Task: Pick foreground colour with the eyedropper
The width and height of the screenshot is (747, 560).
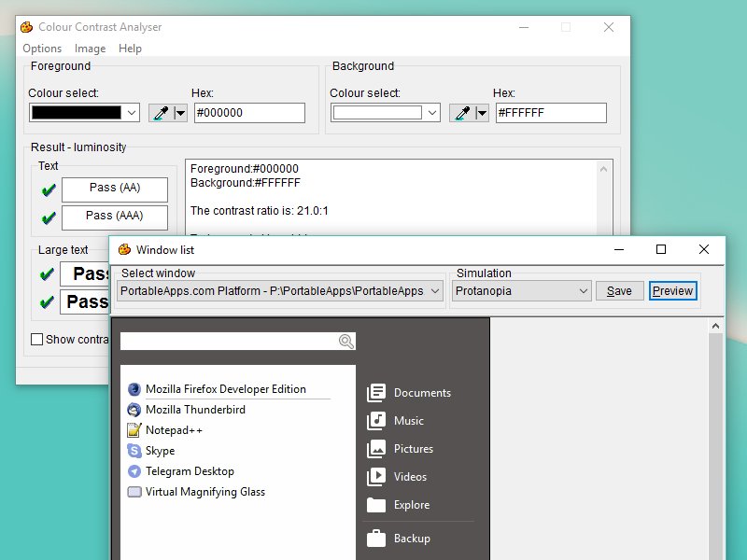Action: point(161,113)
